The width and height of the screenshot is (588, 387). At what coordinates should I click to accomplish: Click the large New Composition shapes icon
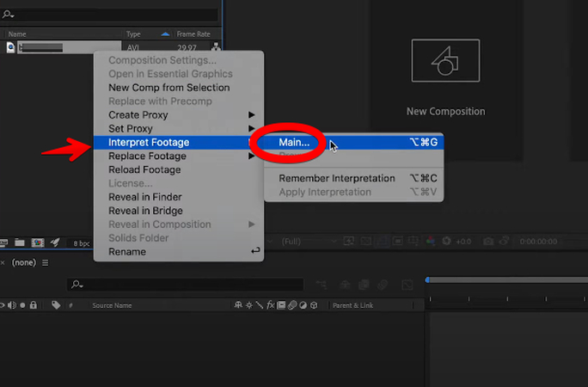(x=445, y=60)
